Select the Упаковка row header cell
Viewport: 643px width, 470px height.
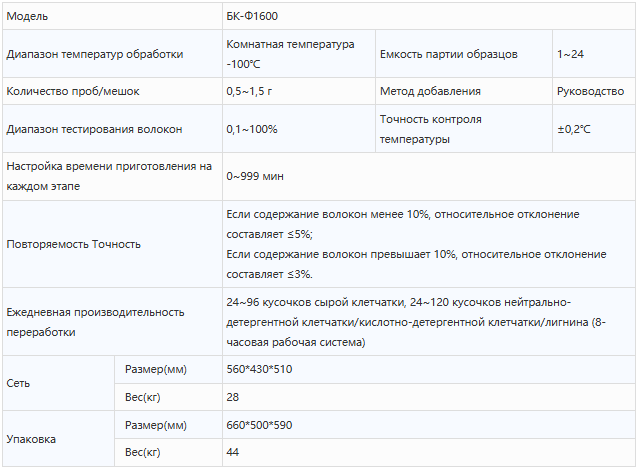click(31, 439)
